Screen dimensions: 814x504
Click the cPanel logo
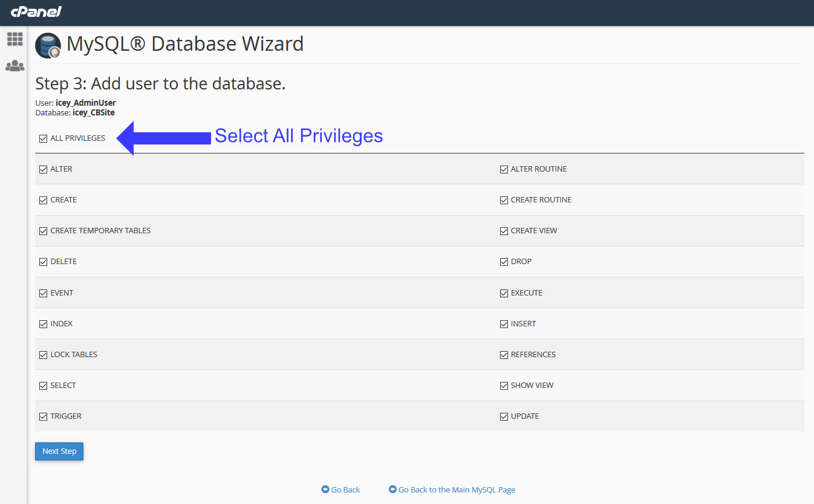click(36, 12)
